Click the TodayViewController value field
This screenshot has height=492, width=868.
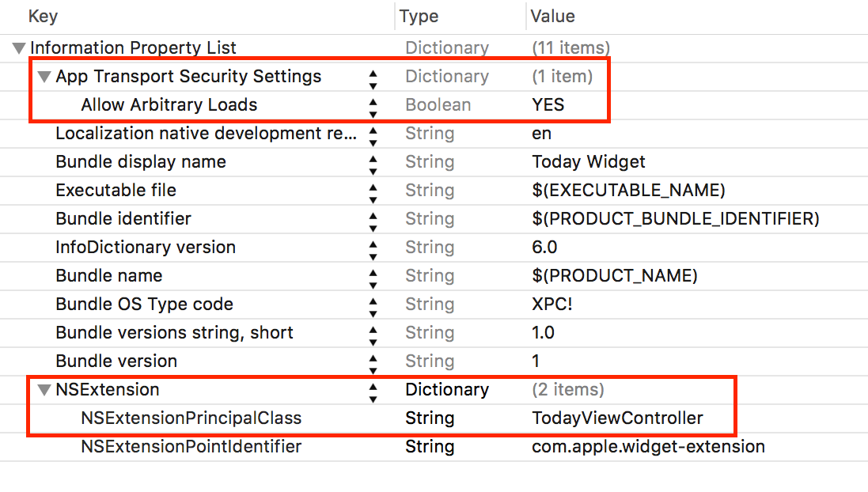pos(617,418)
